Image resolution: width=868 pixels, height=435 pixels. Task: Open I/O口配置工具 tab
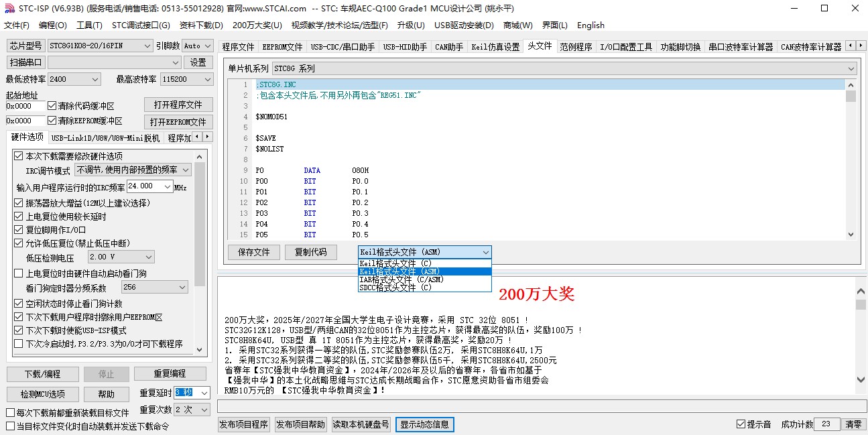click(626, 47)
